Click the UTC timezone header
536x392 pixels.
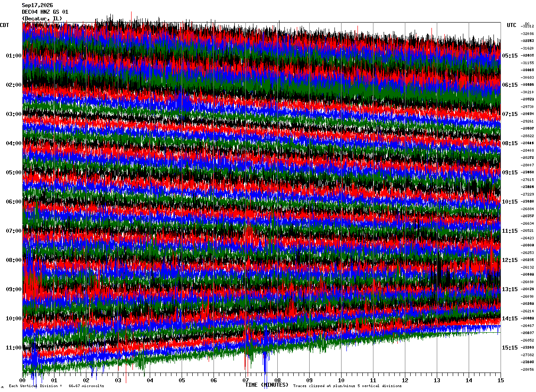tap(512, 25)
